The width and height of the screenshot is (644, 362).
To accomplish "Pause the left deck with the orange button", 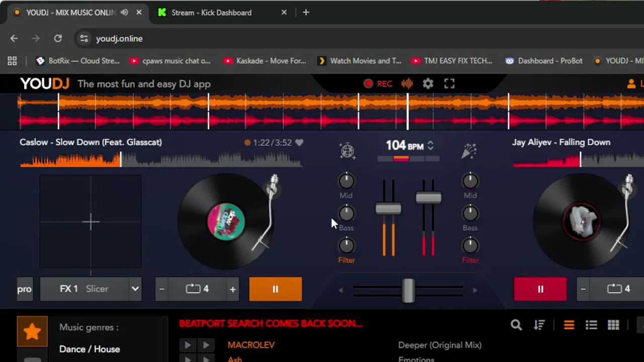I will [x=275, y=289].
